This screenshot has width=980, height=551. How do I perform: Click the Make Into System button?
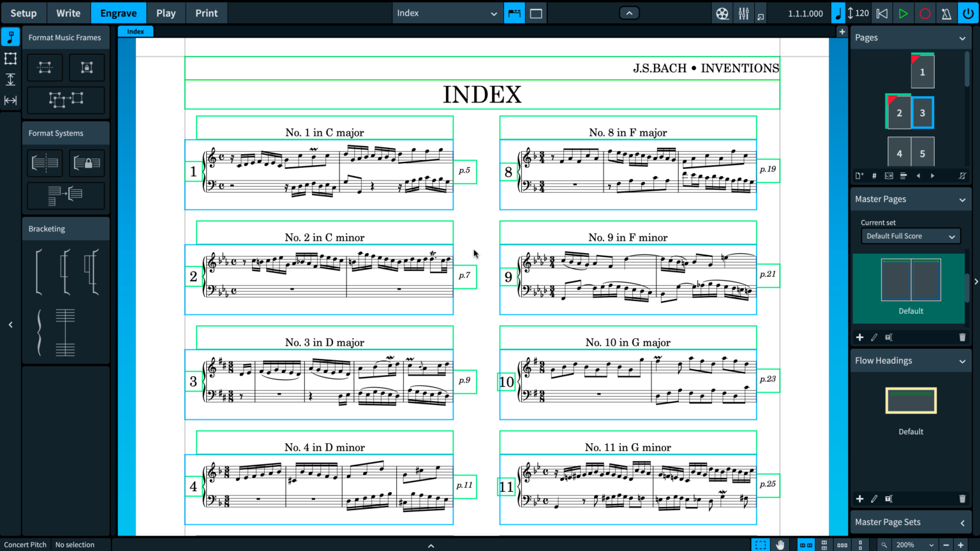tap(66, 195)
